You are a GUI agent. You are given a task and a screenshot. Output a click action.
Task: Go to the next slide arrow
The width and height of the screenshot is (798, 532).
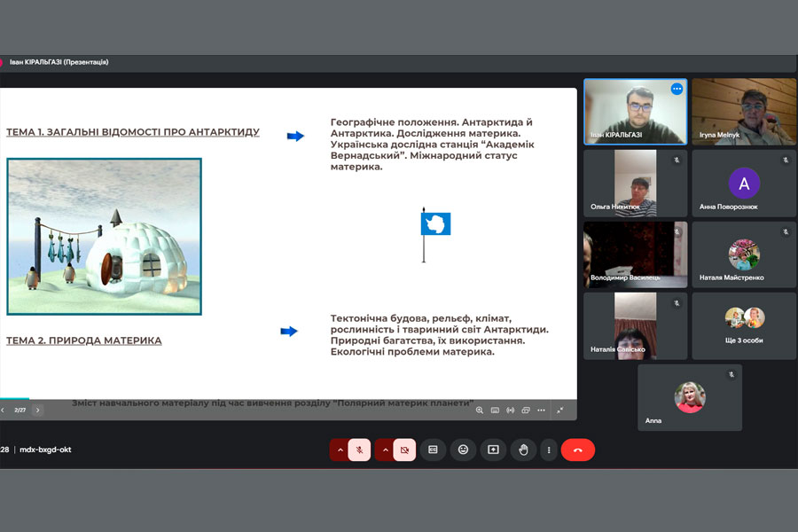coord(37,411)
